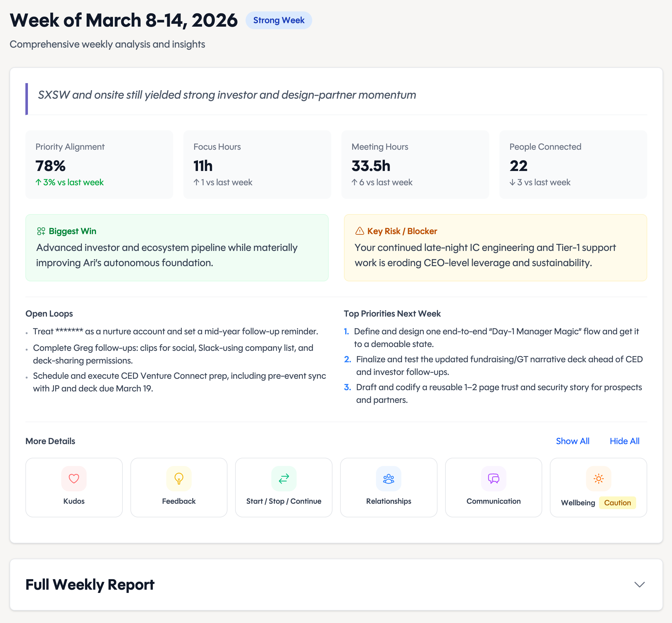The width and height of the screenshot is (672, 623).
Task: Click the Feedback lightbulb icon
Action: (x=179, y=478)
